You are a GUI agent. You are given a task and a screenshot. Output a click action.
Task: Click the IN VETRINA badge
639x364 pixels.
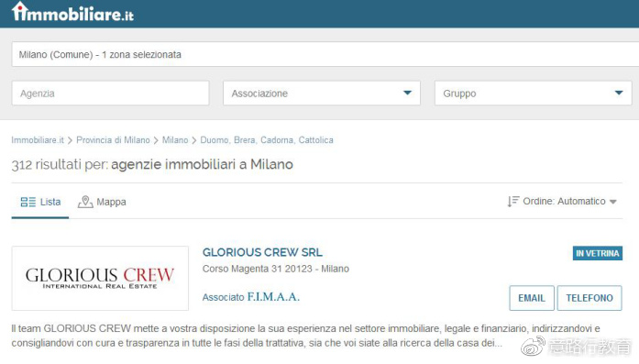(598, 253)
